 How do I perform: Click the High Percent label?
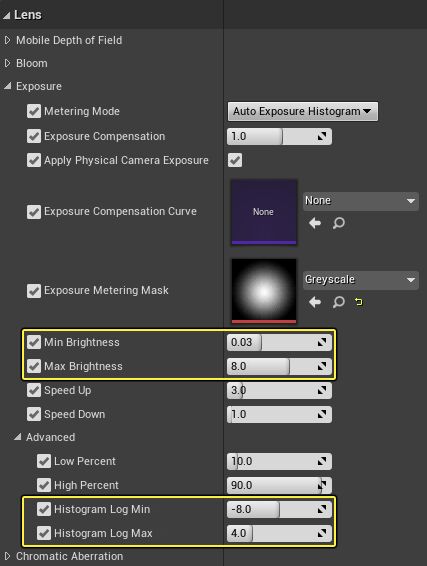tap(86, 486)
